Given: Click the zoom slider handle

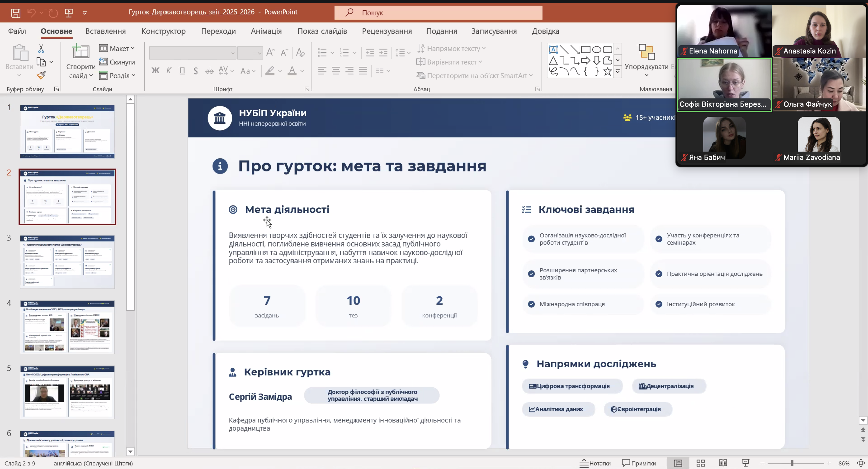Looking at the screenshot, I should point(792,463).
